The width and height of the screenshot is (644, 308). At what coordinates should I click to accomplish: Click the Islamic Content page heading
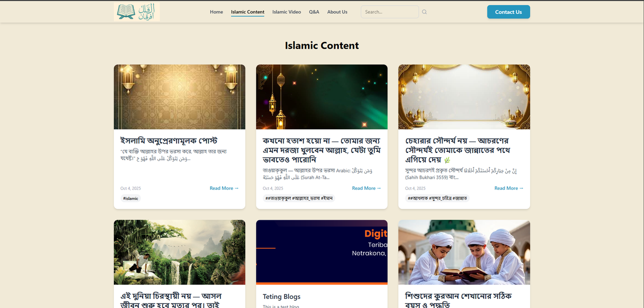point(322,45)
